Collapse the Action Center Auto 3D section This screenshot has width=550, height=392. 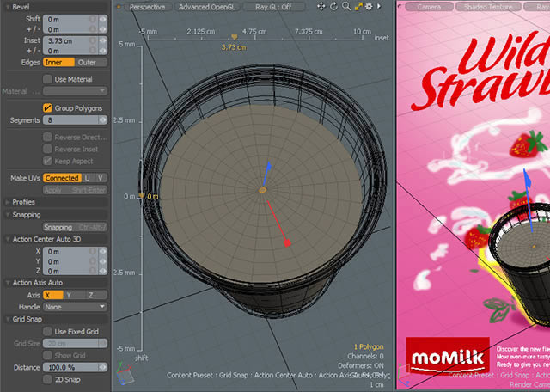pos(8,239)
